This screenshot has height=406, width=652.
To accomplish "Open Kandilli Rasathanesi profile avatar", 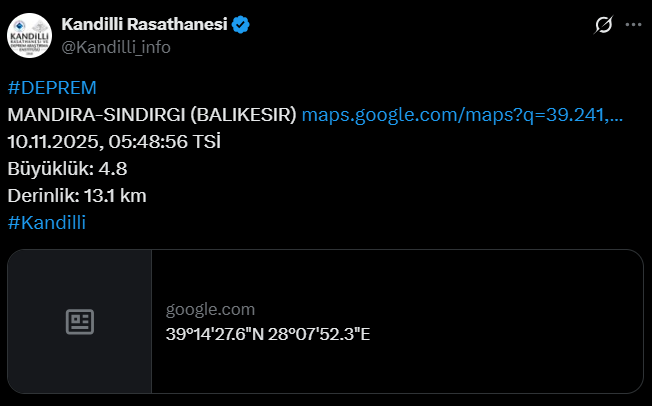I will point(29,36).
